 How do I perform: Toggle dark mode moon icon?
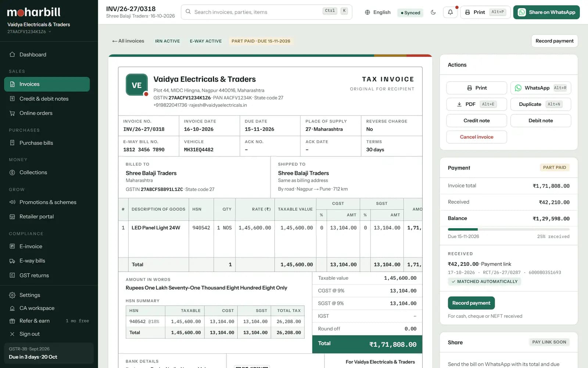[433, 12]
